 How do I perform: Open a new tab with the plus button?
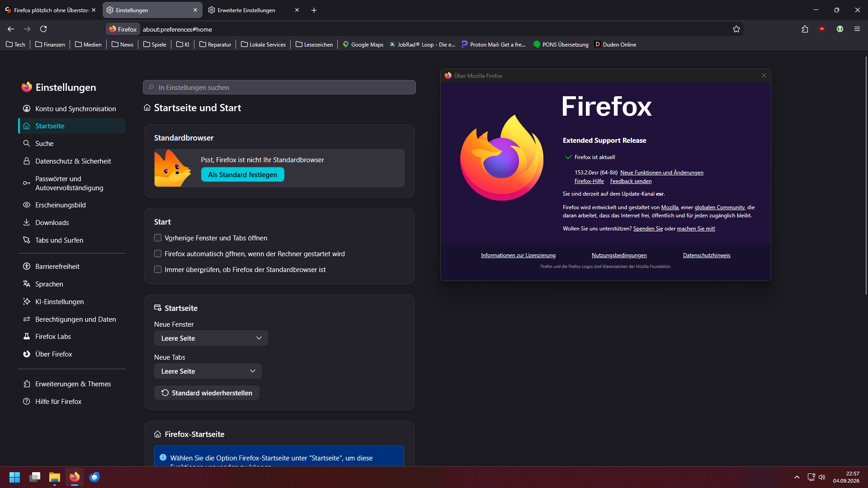(x=314, y=10)
